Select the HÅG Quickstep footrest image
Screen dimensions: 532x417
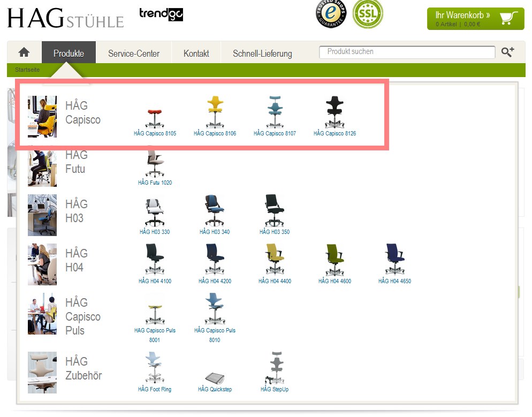[215, 377]
